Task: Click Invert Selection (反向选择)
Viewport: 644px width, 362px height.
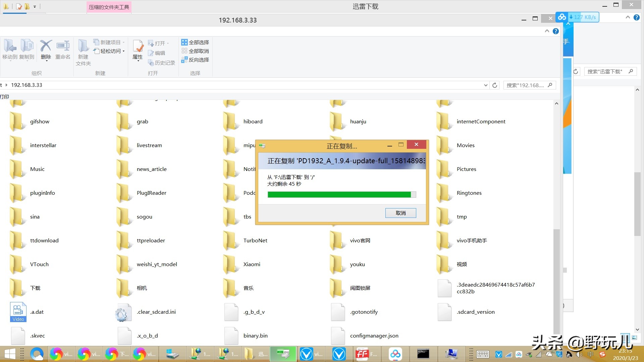Action: point(195,60)
